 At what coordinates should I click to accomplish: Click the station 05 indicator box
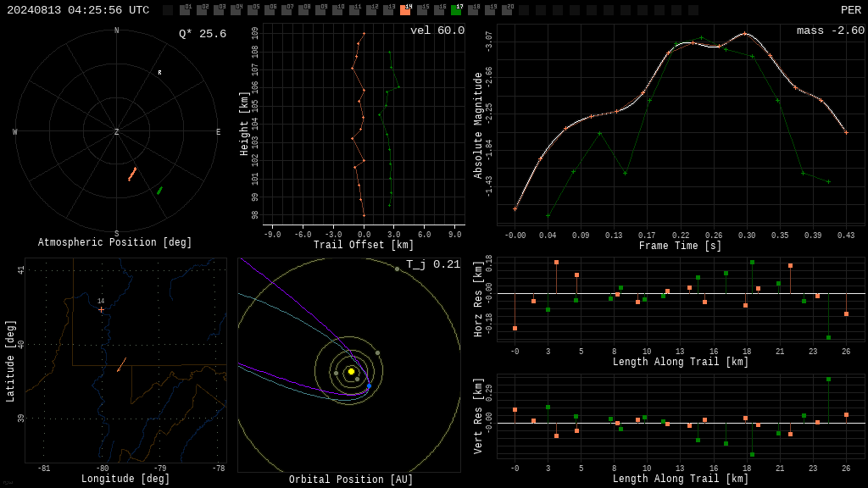pos(253,10)
